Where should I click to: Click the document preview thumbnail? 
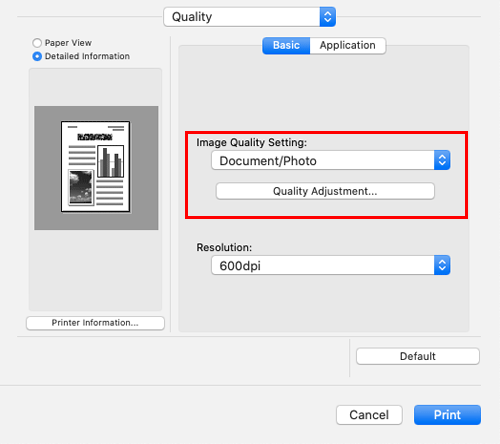tap(96, 168)
